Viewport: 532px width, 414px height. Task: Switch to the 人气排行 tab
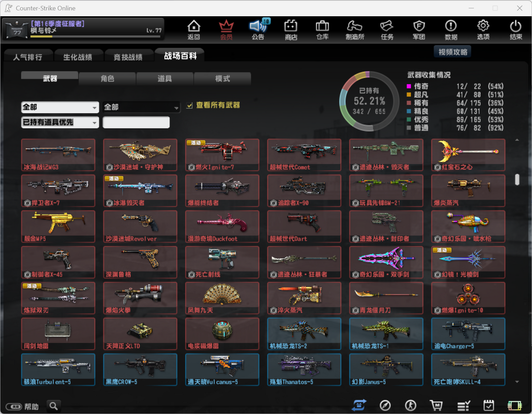coord(28,57)
